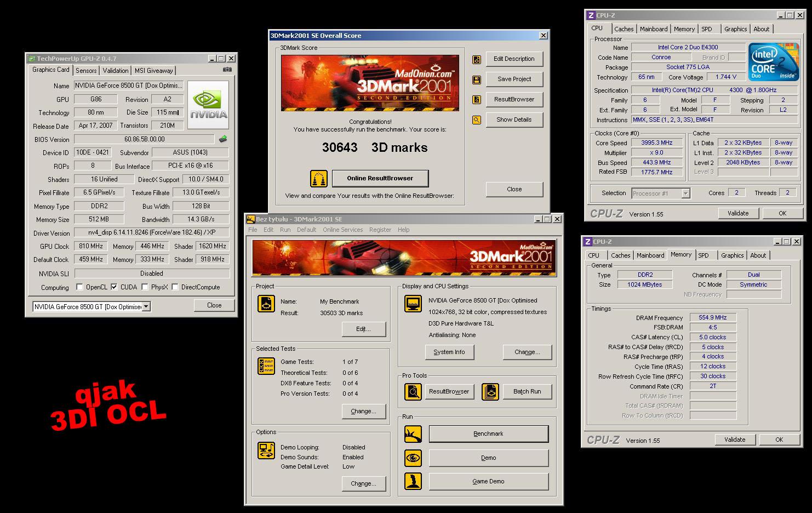
Task: Click the Core Speed value 3995.3 MHz
Action: pyautogui.click(x=656, y=143)
